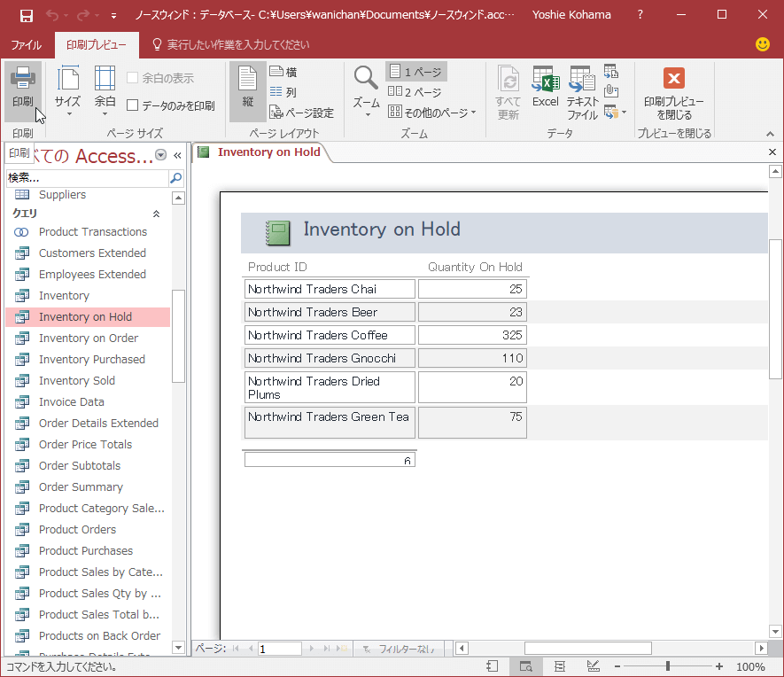Collapse the クエリ group
This screenshot has width=784, height=677.
156,214
